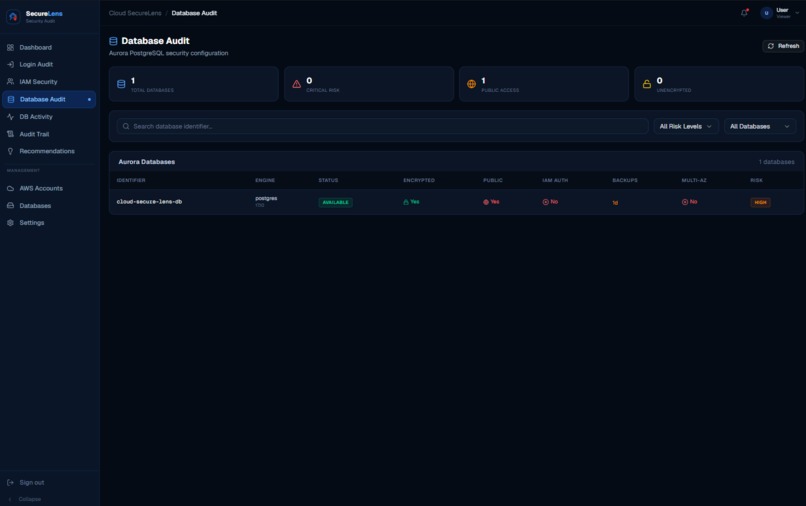Open Databases management page
Viewport: 806px width, 506px height.
coord(49,206)
